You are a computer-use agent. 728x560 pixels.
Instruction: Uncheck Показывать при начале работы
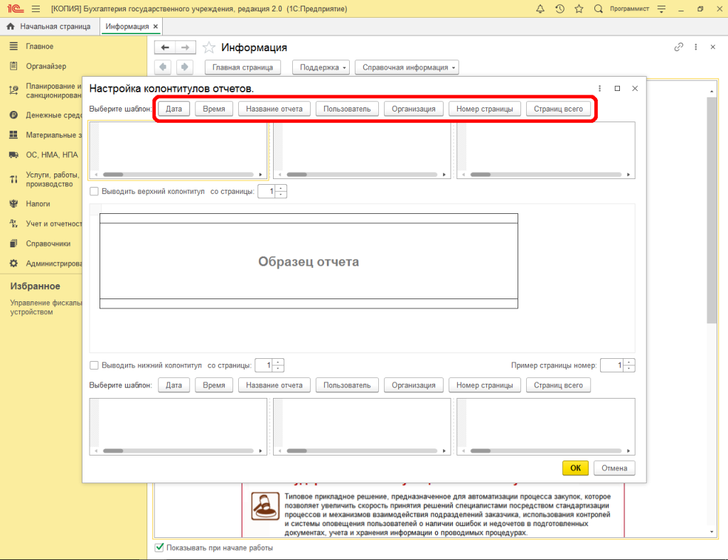159,548
